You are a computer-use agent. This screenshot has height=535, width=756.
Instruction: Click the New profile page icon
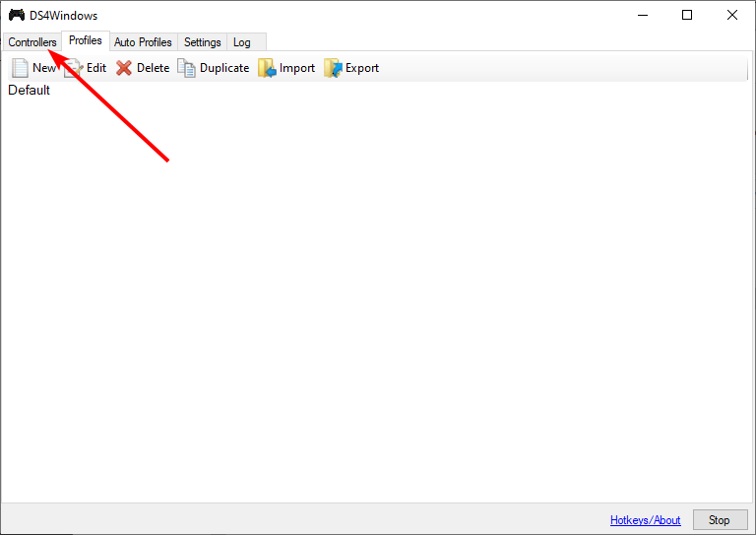pyautogui.click(x=20, y=68)
